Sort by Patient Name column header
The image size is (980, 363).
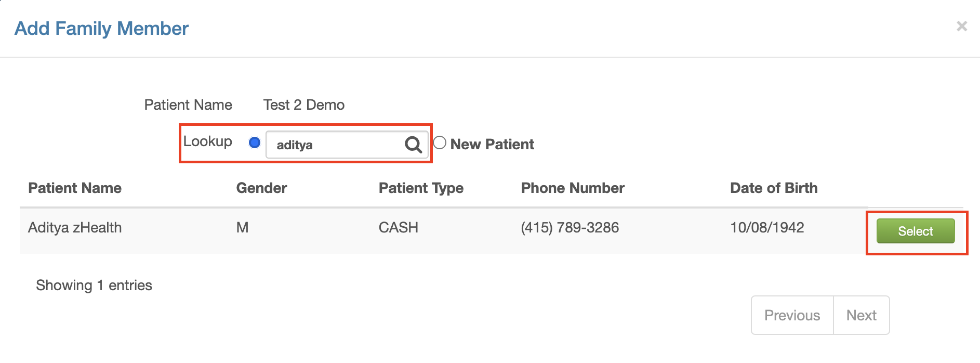tap(75, 188)
